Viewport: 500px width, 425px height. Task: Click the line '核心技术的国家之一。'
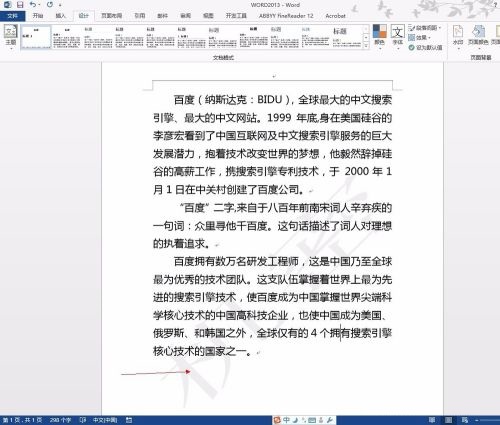[203, 351]
